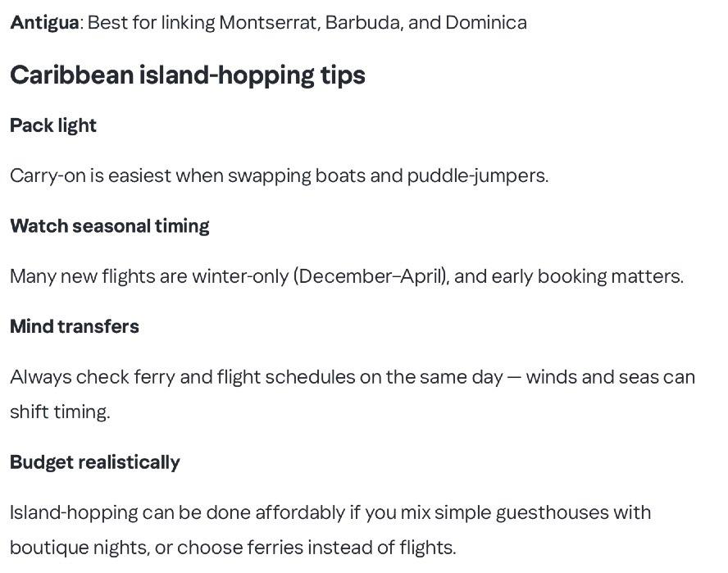Viewport: 728px width, 573px height.
Task: Click the "Pack light" subheading
Action: [53, 125]
